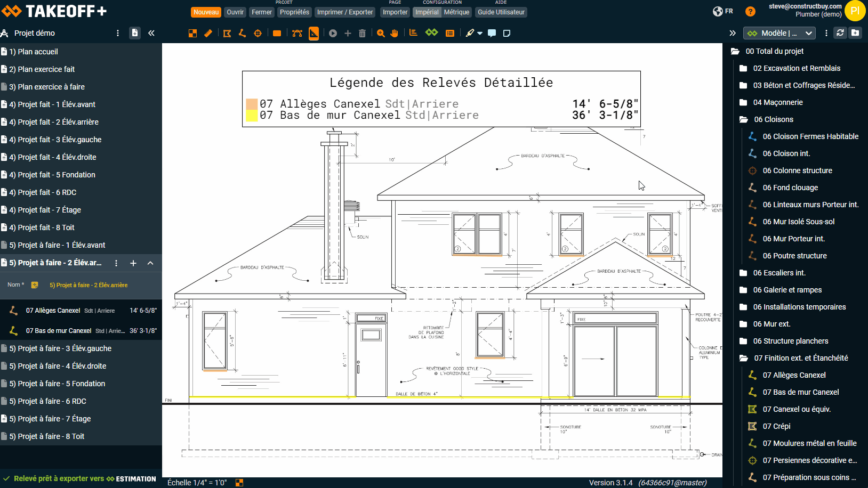This screenshot has width=868, height=488.
Task: Open model panel kebab menu
Action: [826, 33]
